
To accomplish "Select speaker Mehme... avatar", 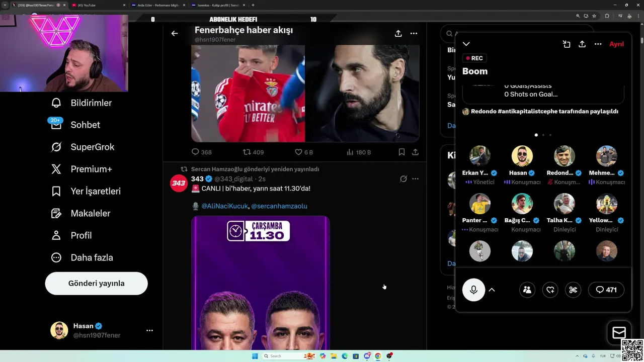I will click(x=607, y=156).
